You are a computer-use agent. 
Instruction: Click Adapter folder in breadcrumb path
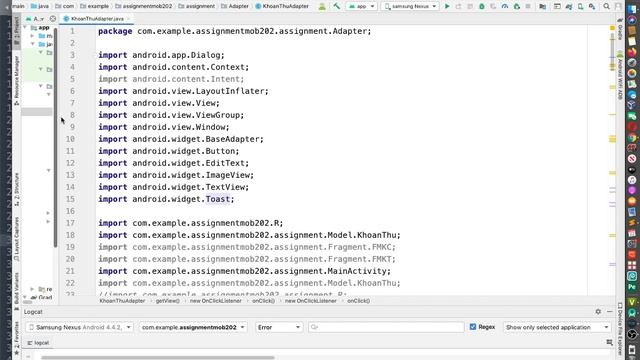(235, 6)
